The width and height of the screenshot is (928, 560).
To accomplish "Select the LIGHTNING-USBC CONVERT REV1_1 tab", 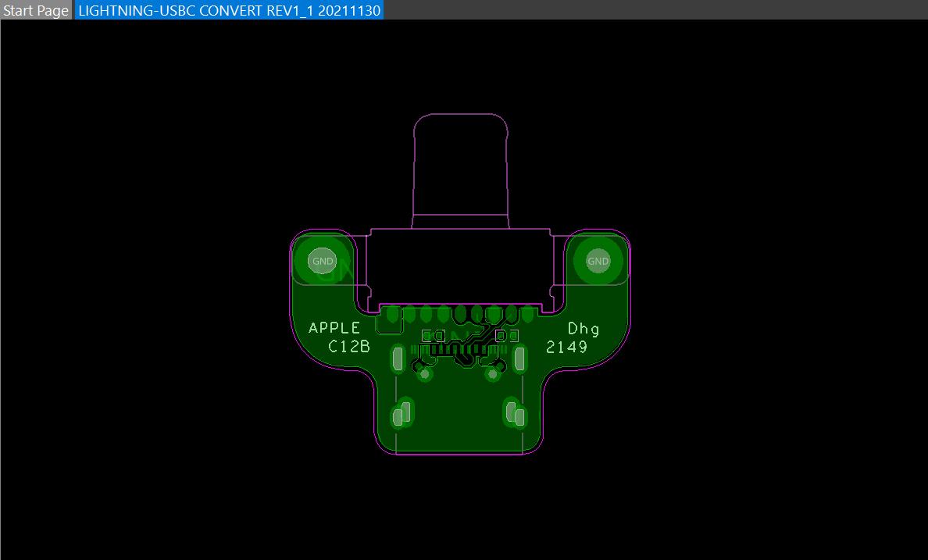I will click(x=229, y=10).
